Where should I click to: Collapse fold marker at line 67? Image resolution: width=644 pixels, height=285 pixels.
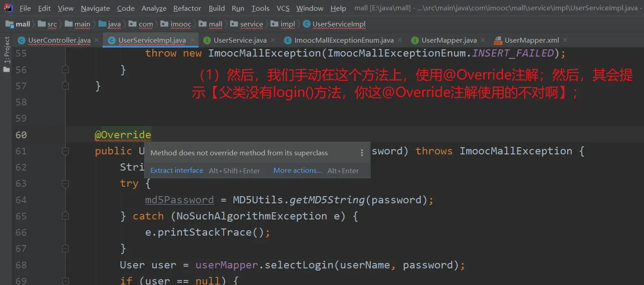pos(66,249)
